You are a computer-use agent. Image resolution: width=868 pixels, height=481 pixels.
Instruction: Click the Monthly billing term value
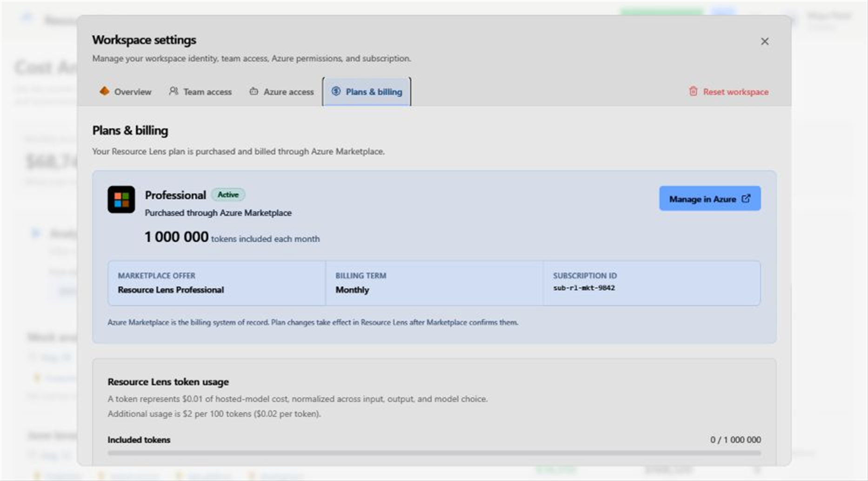pos(352,290)
